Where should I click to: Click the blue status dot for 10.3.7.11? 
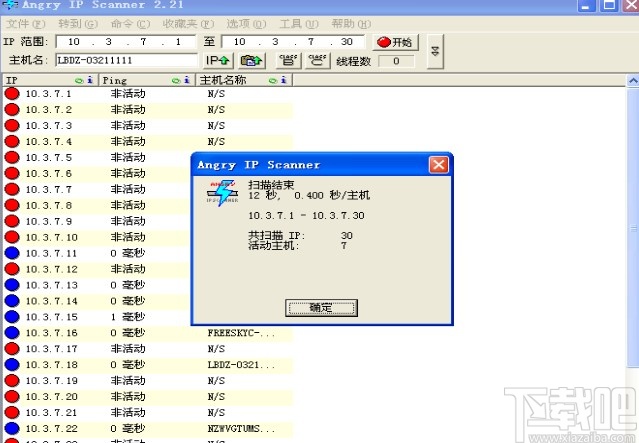pyautogui.click(x=12, y=253)
